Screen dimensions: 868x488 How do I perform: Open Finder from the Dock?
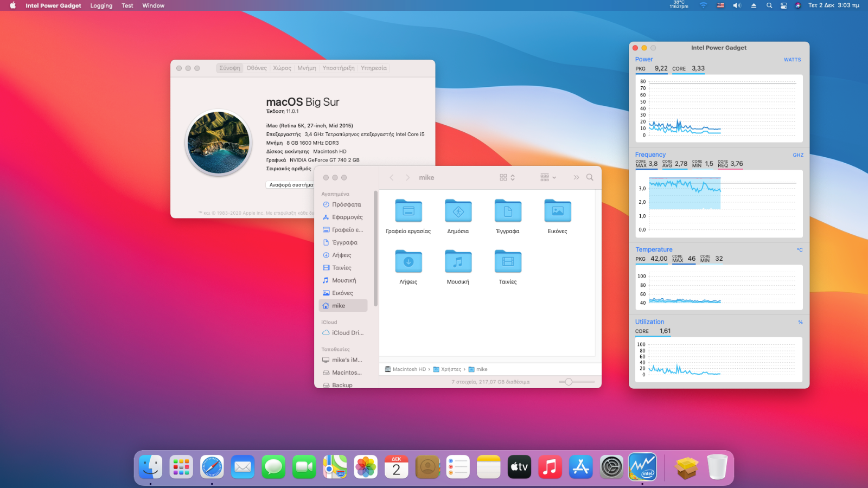tap(150, 466)
